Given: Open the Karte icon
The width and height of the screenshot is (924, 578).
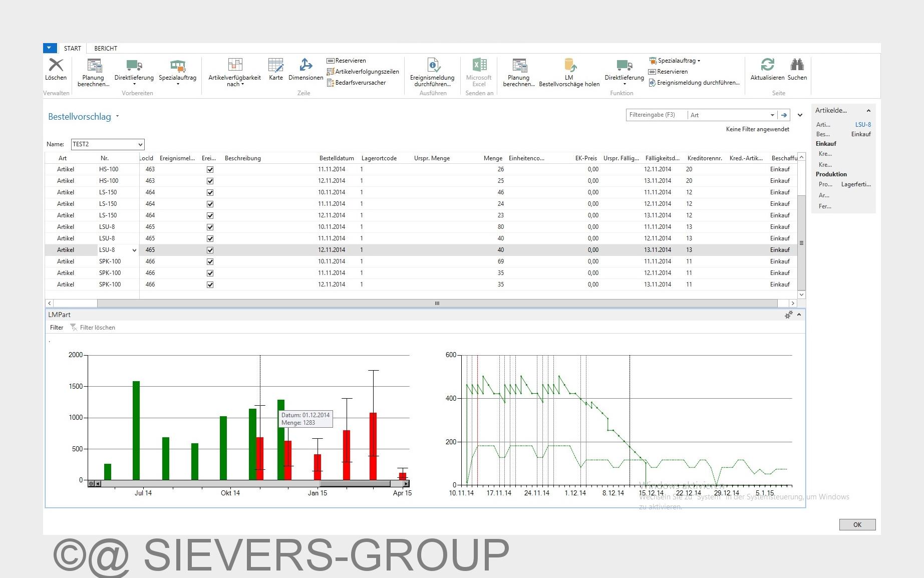Looking at the screenshot, I should coord(275,65).
